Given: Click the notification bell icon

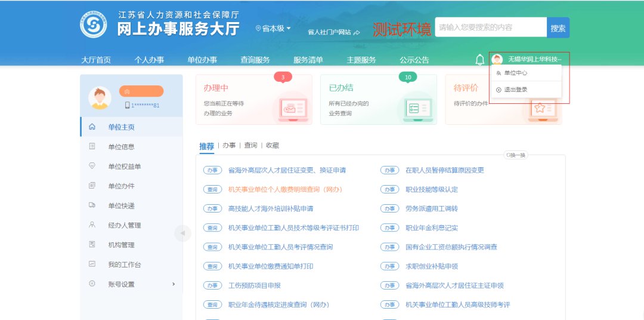Looking at the screenshot, I should (x=479, y=60).
